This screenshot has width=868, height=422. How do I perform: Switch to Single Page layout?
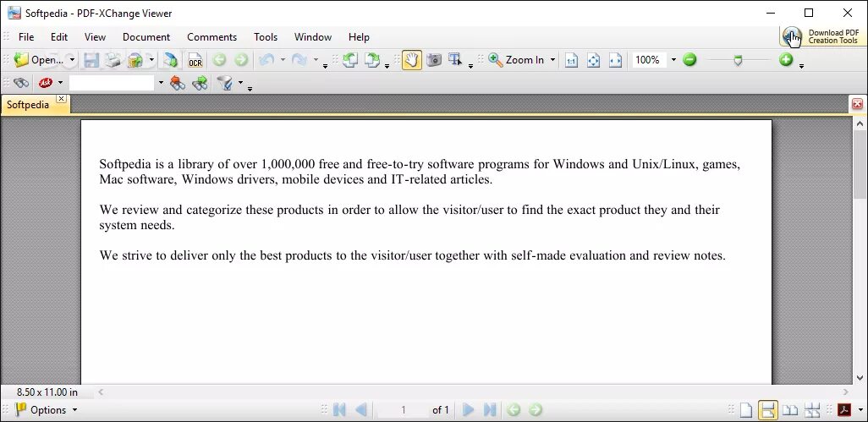pos(746,410)
